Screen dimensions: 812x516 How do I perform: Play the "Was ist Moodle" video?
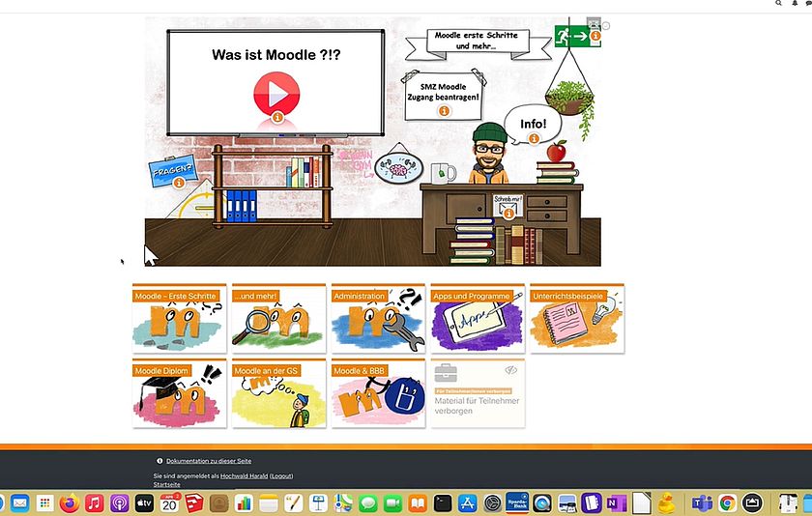(275, 94)
